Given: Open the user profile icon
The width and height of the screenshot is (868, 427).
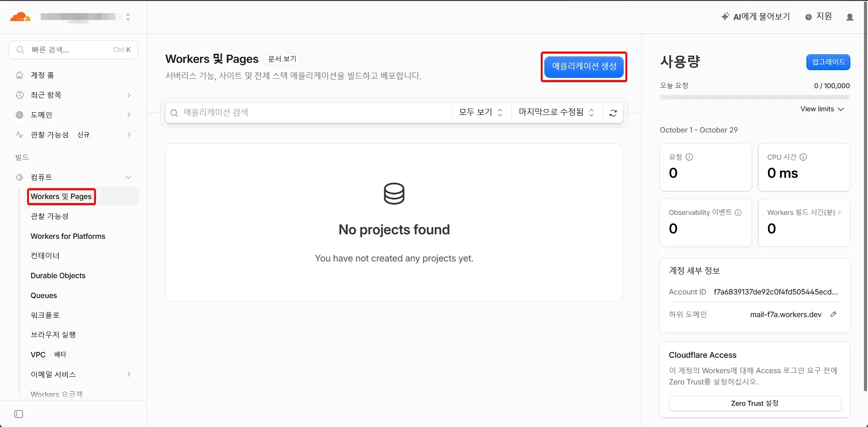Looking at the screenshot, I should pos(849,17).
